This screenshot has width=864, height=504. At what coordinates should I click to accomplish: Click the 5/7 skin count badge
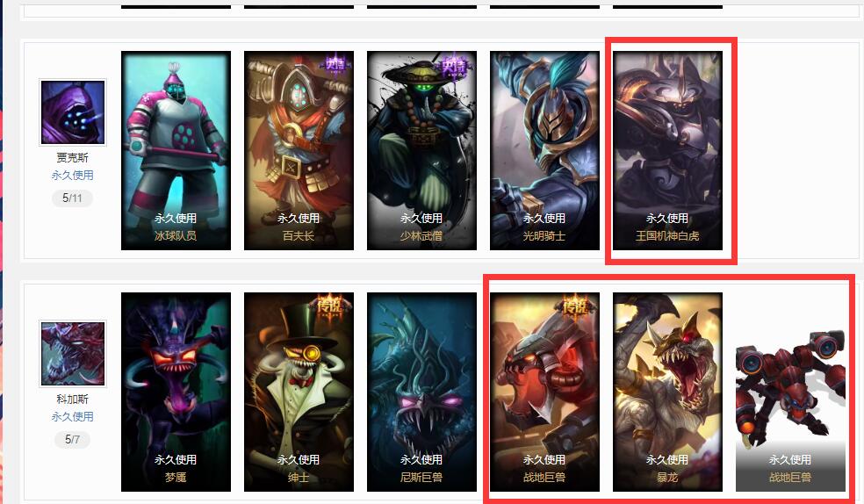tap(72, 440)
